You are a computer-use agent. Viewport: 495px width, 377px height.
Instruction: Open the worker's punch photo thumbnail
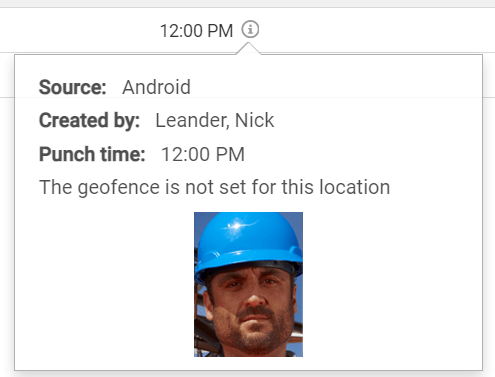(x=248, y=284)
